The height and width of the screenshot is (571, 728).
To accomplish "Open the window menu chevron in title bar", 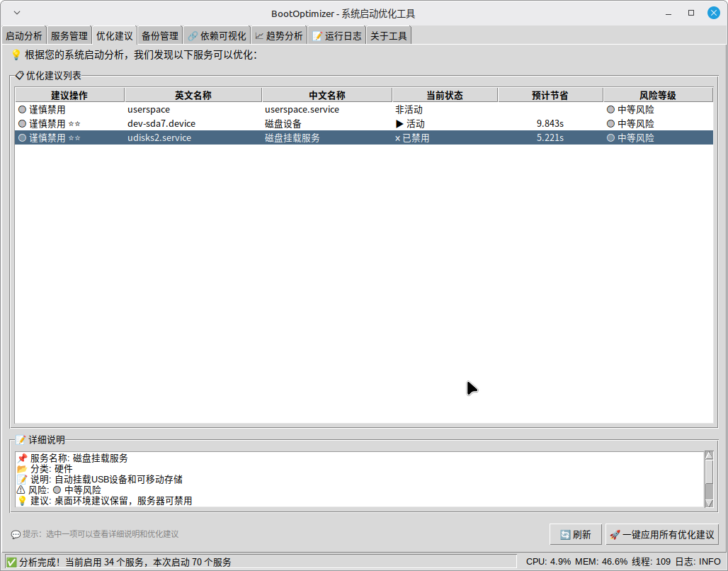I will point(17,13).
